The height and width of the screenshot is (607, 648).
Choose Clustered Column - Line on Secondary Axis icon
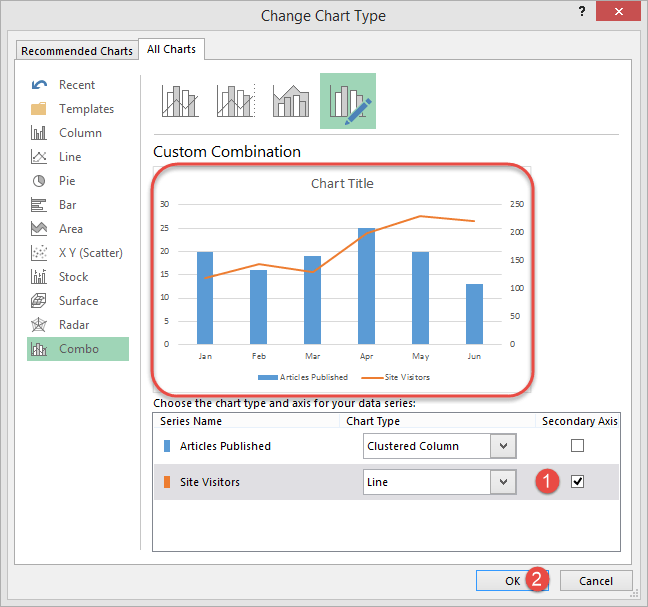click(x=236, y=101)
